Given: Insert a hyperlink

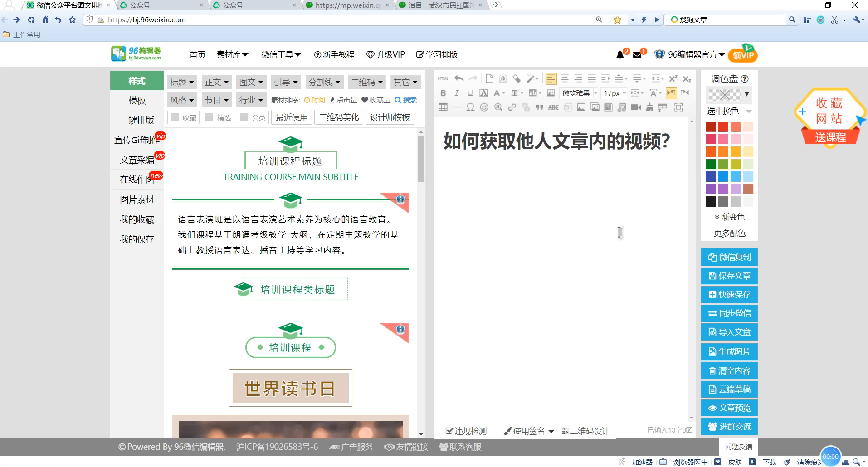Looking at the screenshot, I should coord(512,107).
